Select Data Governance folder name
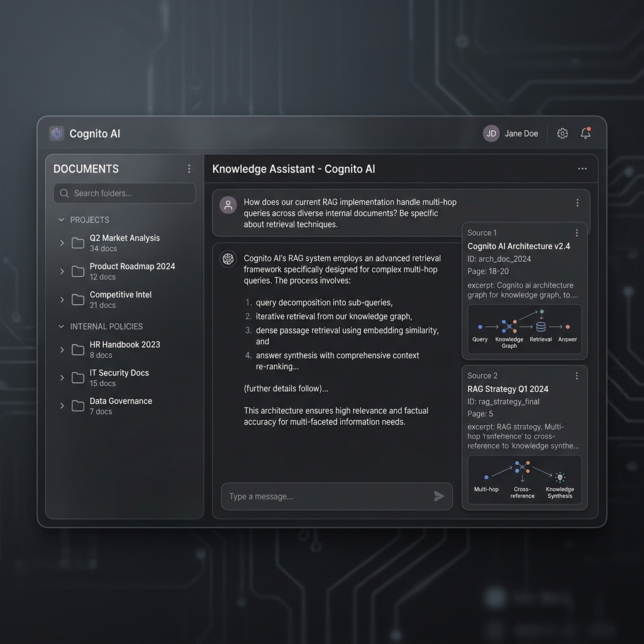Screen dimensions: 644x644 [121, 401]
